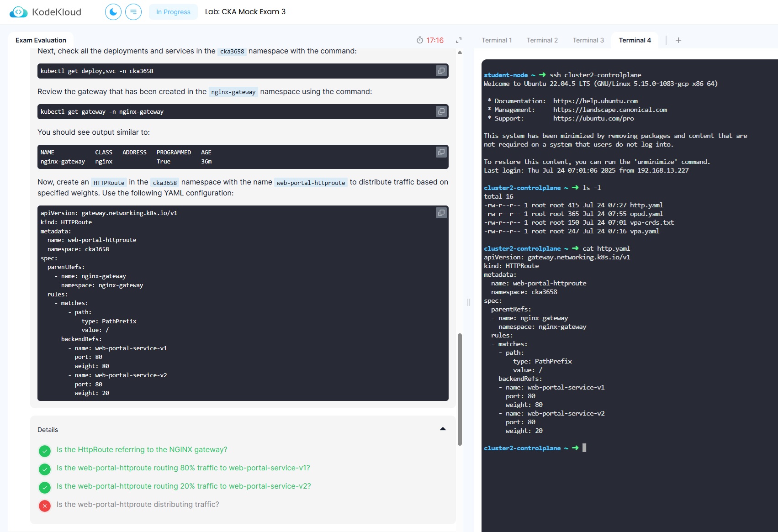Screen dimensions: 778x532
Task: Click the failed distributing traffic check
Action: point(138,505)
